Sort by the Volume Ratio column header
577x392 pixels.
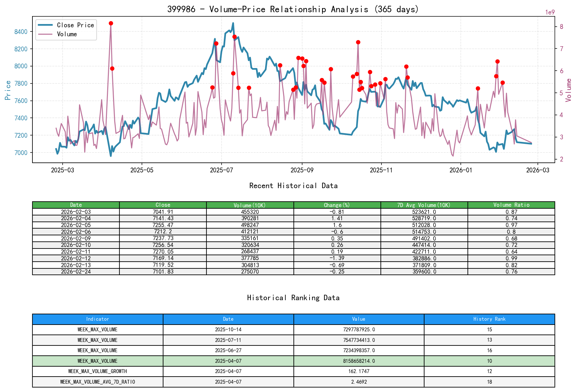point(511,205)
